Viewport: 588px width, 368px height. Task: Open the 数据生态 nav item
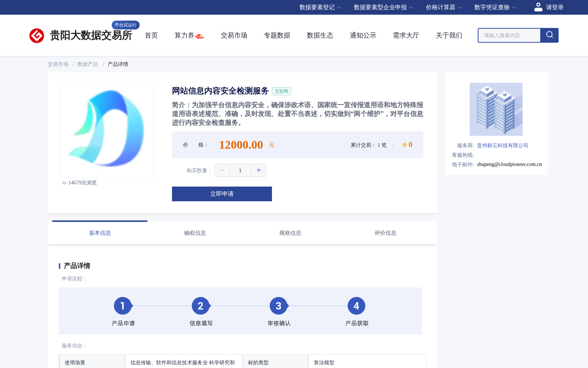point(320,35)
